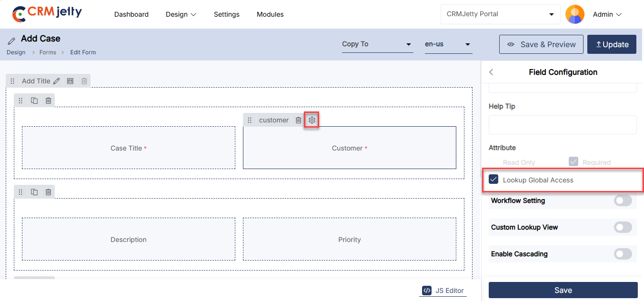Image resolution: width=644 pixels, height=301 pixels.
Task: Expand the Copy To dropdown
Action: click(377, 44)
